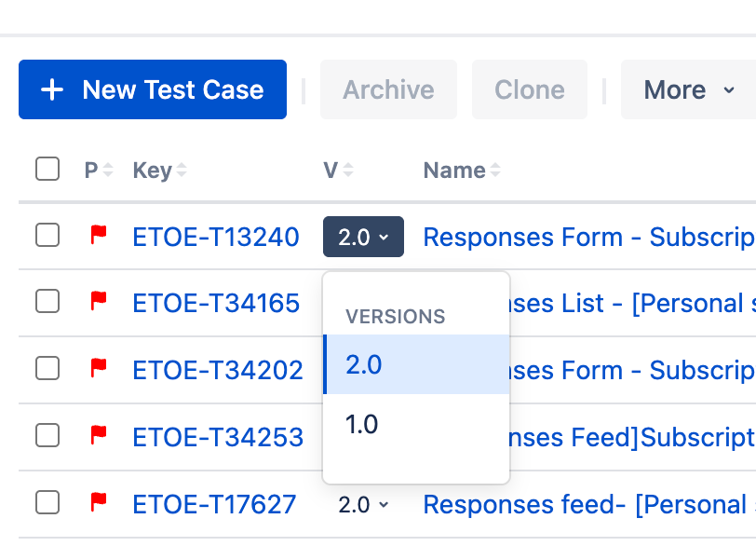Click the red priority flag of ETOE-T34165
This screenshot has height=546, width=756.
(x=99, y=302)
